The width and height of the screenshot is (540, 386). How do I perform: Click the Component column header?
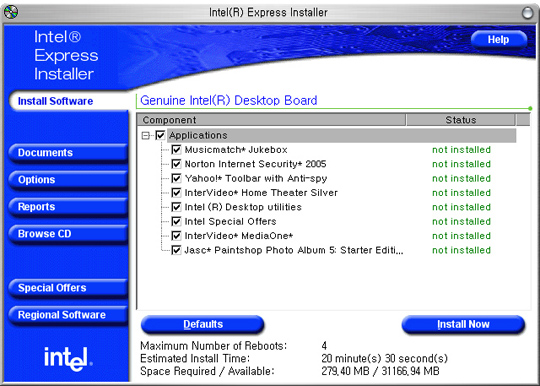point(271,120)
